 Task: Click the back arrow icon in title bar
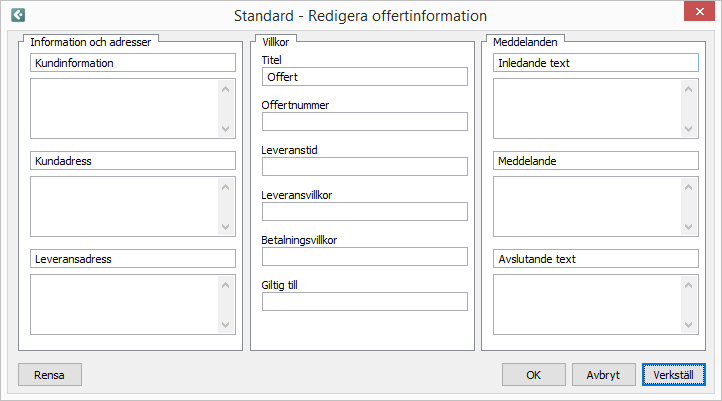click(x=18, y=15)
